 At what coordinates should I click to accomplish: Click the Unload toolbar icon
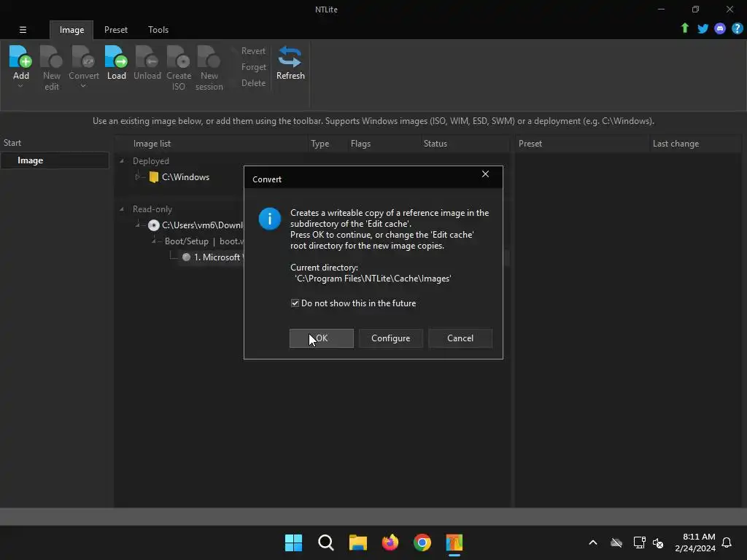point(147,57)
